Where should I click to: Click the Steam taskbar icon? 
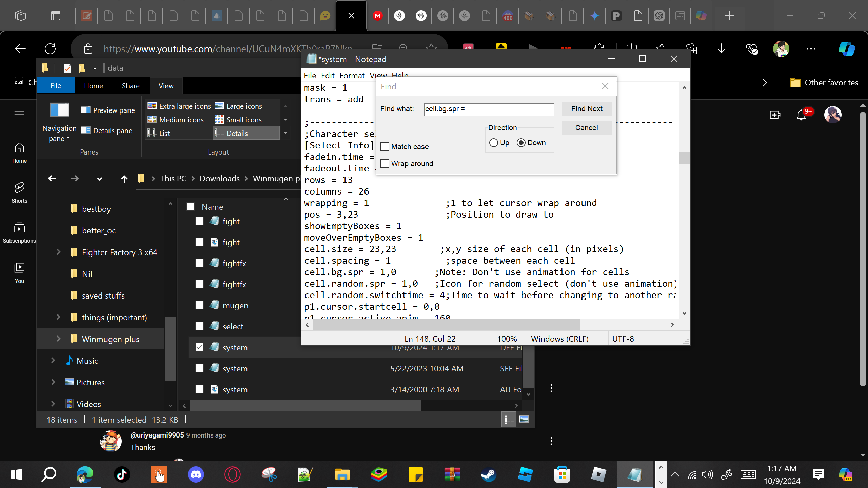click(489, 474)
